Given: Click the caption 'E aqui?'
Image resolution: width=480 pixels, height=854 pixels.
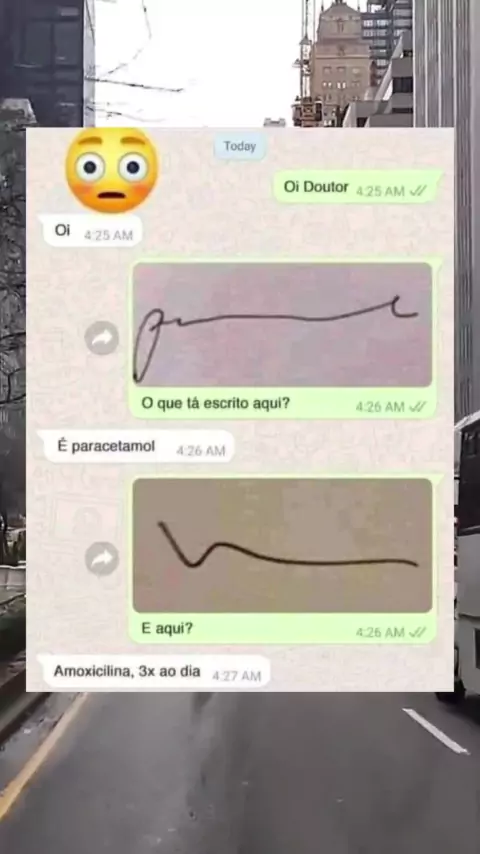Looking at the screenshot, I should point(167,629).
